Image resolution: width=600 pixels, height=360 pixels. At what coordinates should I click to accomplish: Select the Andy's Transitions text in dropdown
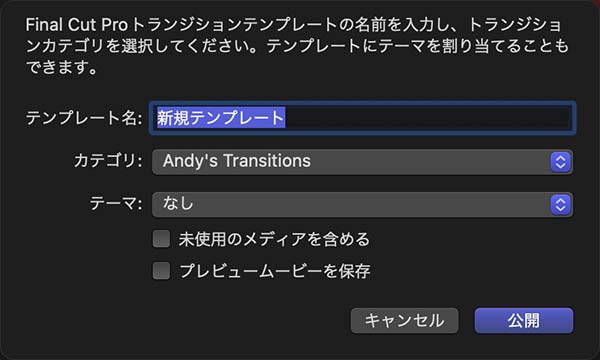[236, 161]
